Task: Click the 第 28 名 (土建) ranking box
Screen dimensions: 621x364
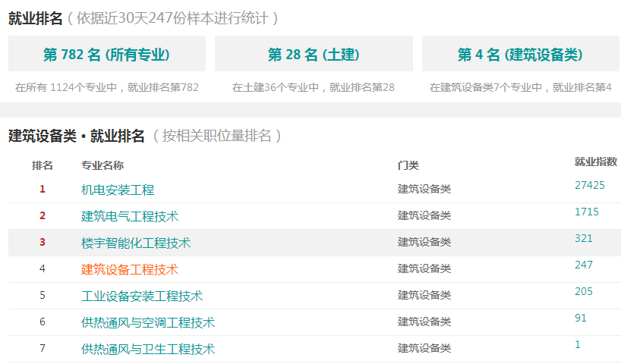Action: point(314,54)
